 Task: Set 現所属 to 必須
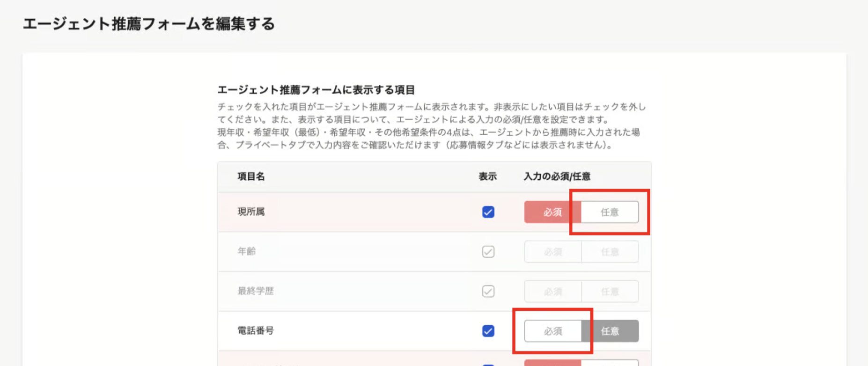pos(552,212)
